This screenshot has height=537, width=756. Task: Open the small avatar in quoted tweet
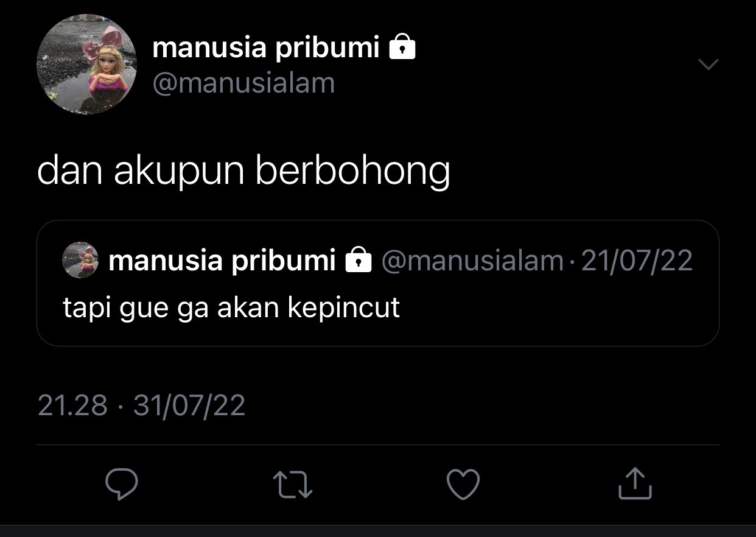[81, 260]
